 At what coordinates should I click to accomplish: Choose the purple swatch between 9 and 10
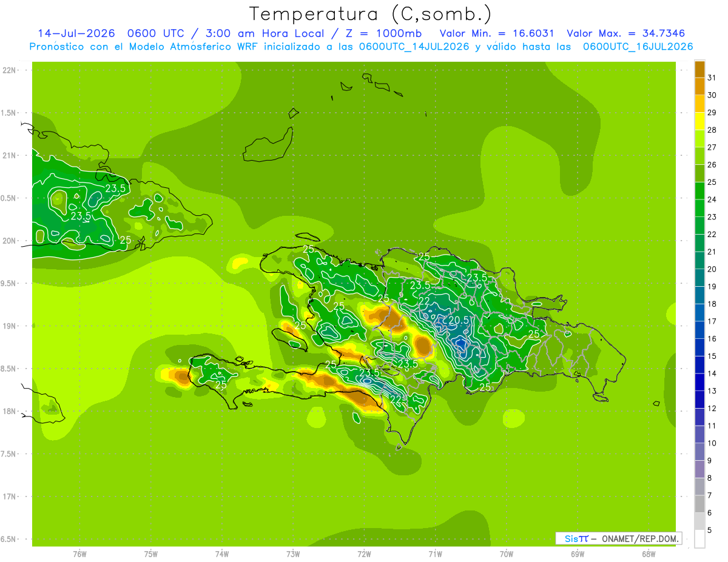click(x=699, y=452)
